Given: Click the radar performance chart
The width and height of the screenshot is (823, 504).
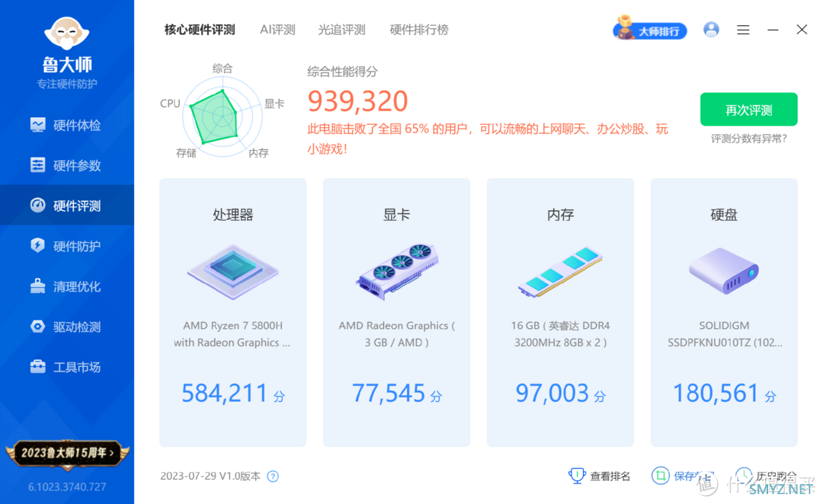Looking at the screenshot, I should click(222, 116).
